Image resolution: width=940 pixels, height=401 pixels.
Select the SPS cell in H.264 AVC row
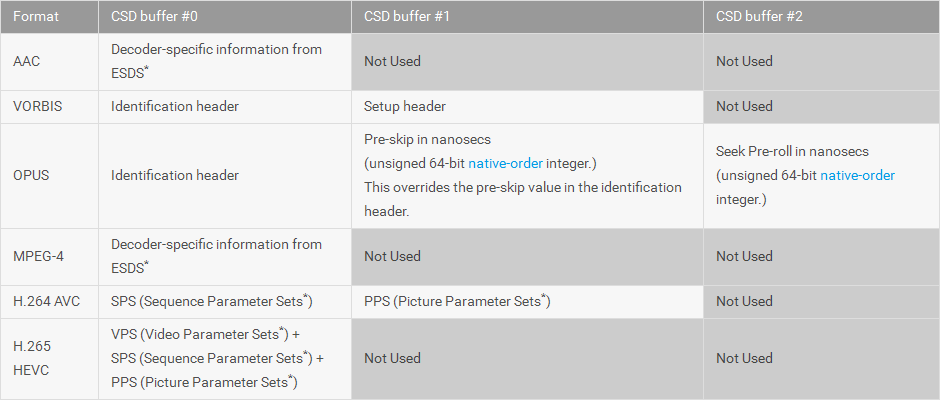coord(212,301)
